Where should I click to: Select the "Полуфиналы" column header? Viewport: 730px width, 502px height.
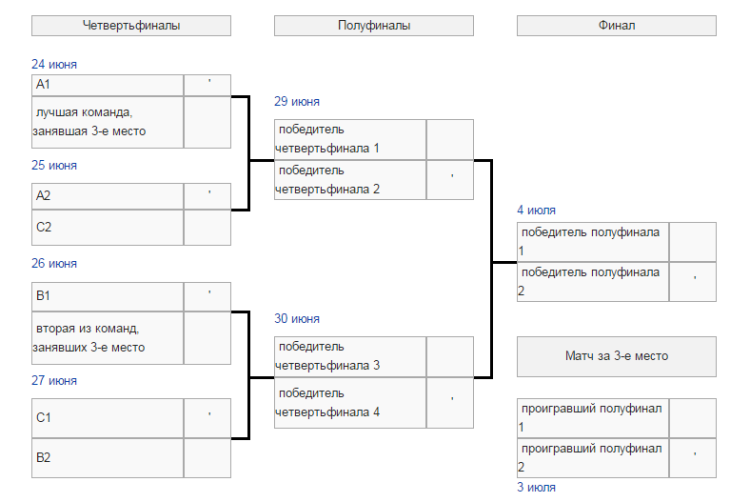[374, 26]
